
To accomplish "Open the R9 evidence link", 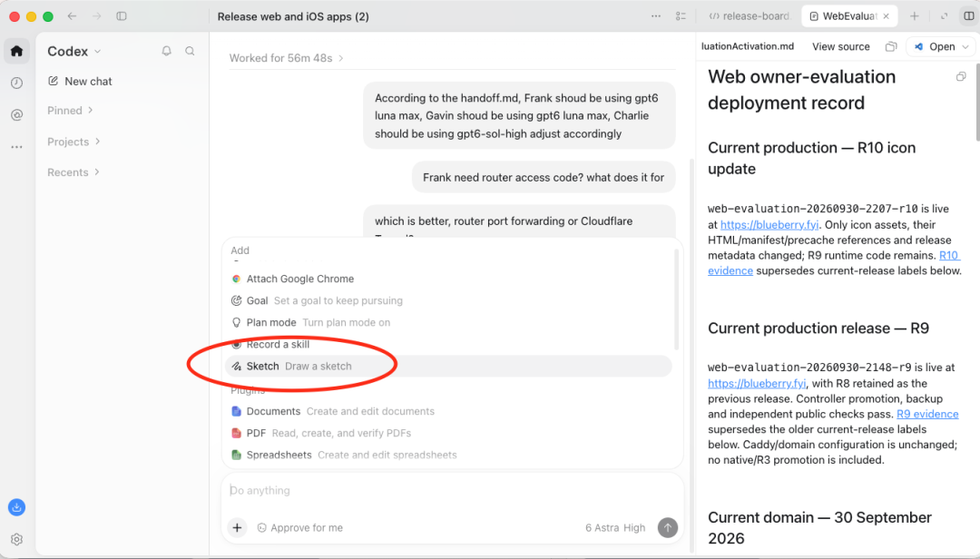I will [x=927, y=414].
